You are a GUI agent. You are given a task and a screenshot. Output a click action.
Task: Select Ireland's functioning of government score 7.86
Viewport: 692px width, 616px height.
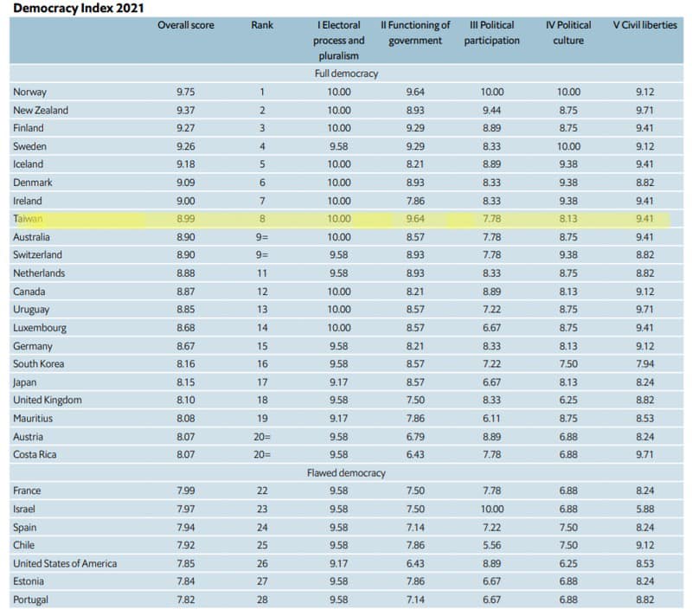pyautogui.click(x=415, y=201)
